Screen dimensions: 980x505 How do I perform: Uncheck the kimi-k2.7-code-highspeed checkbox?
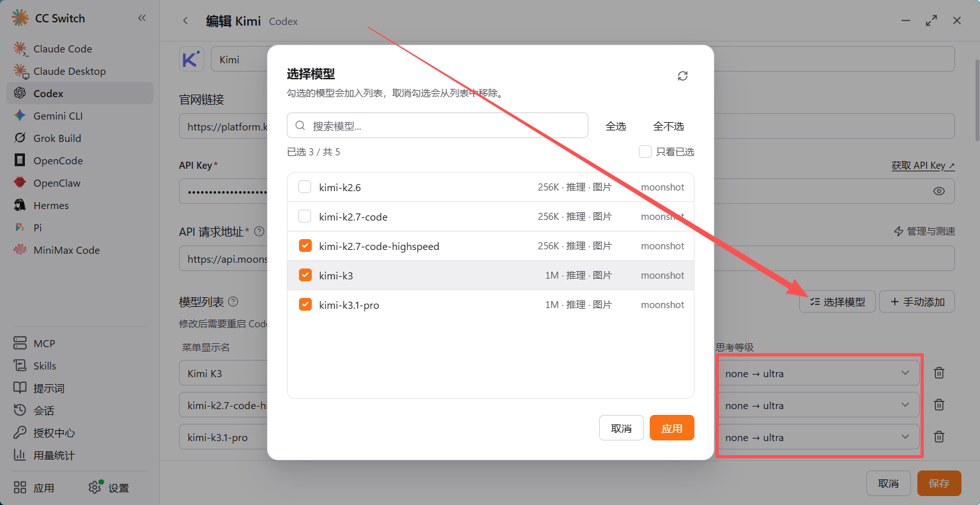pyautogui.click(x=305, y=245)
